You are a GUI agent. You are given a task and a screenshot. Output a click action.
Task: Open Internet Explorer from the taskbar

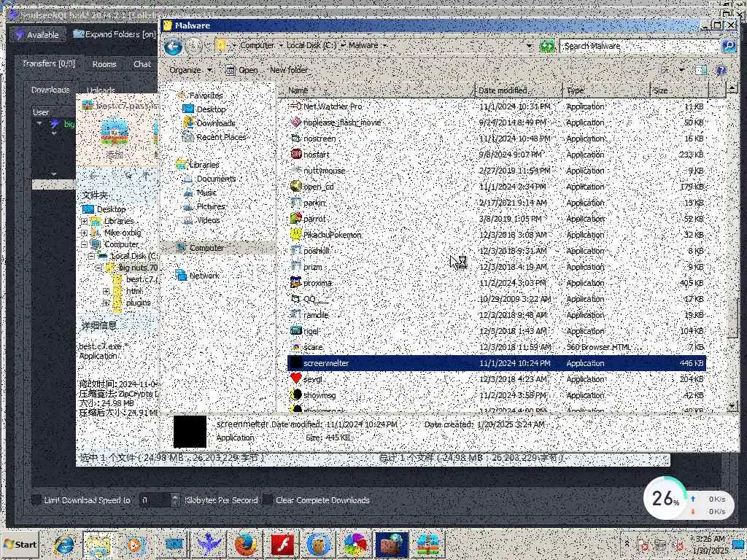[63, 545]
